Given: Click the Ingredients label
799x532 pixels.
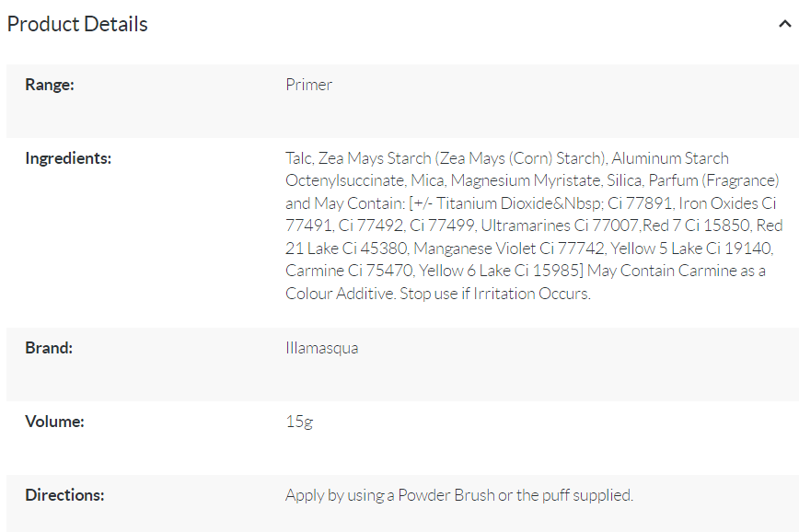Looking at the screenshot, I should [x=68, y=158].
